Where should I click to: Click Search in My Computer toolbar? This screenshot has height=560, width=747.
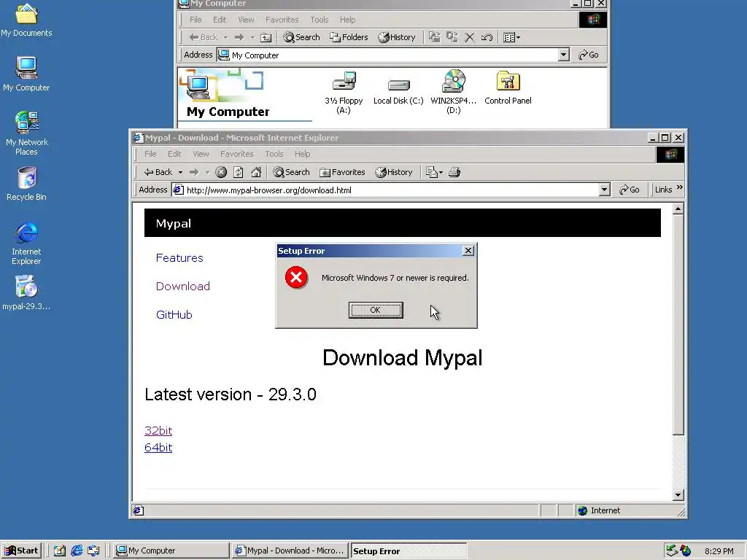pos(301,37)
